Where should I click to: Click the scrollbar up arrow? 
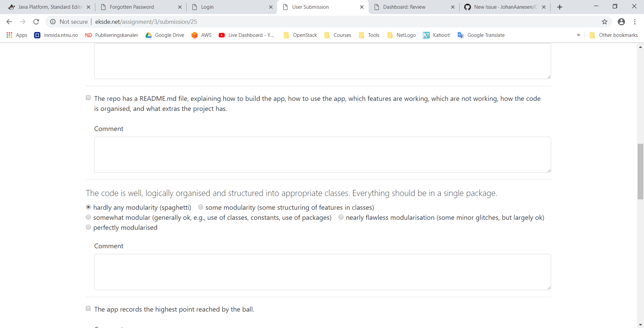pos(640,47)
